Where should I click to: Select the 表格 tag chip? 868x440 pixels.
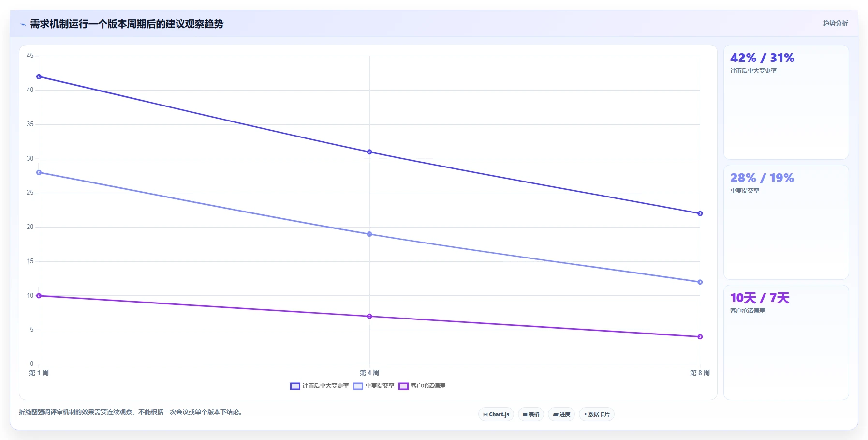click(x=531, y=414)
